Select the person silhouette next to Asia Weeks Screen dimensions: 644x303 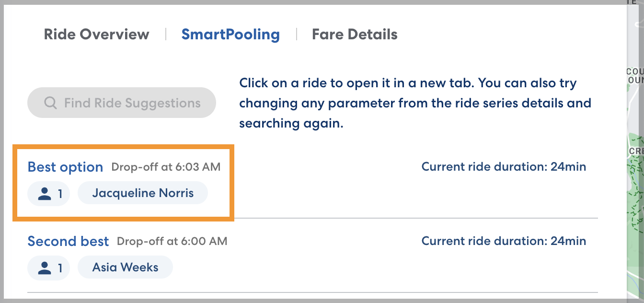44,268
